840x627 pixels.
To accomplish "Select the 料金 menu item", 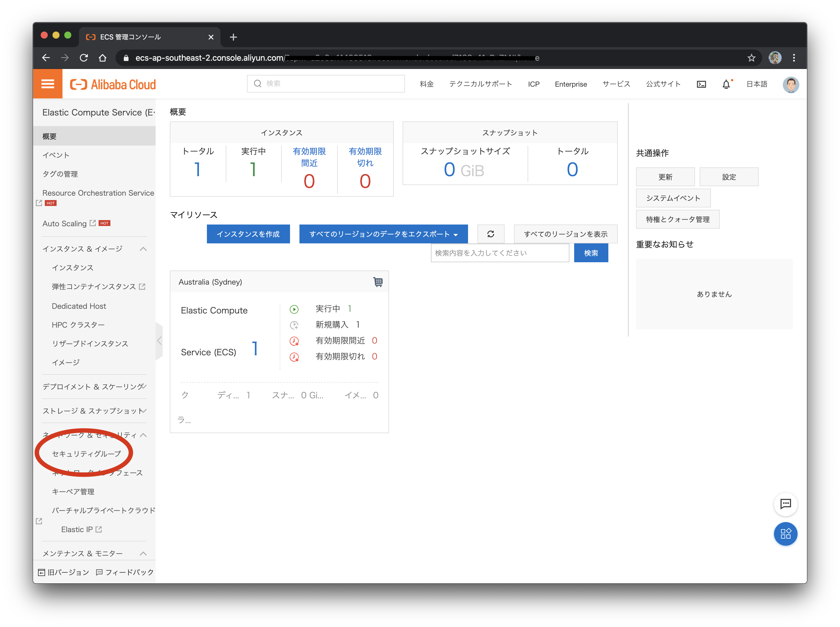I will (427, 84).
